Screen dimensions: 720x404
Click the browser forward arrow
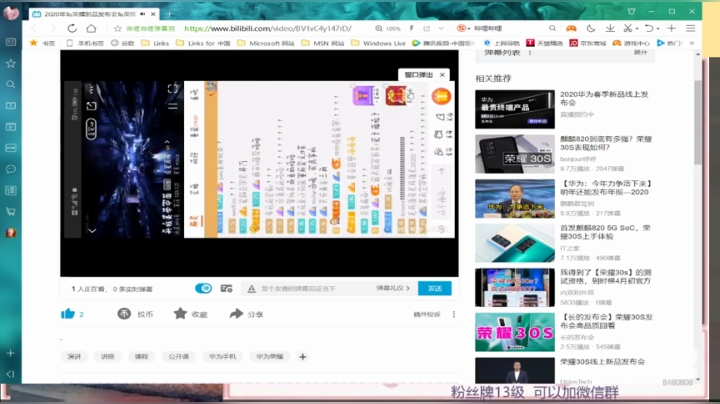(52, 28)
